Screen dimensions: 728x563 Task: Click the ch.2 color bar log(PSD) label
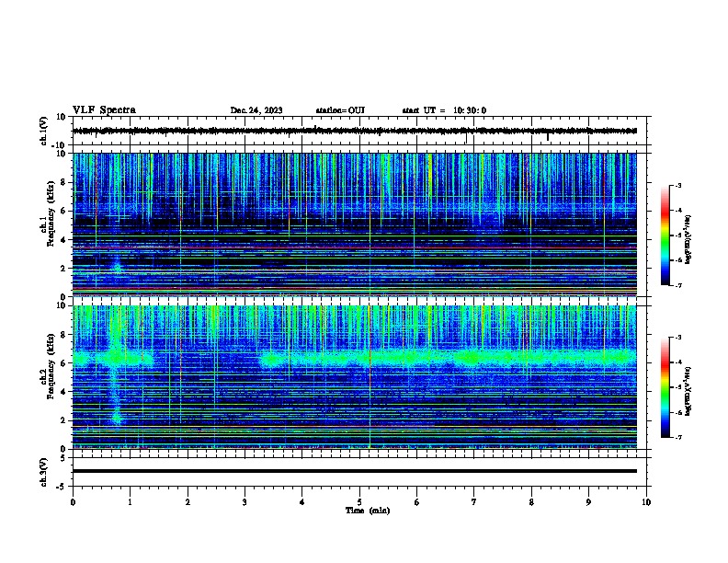tap(688, 391)
